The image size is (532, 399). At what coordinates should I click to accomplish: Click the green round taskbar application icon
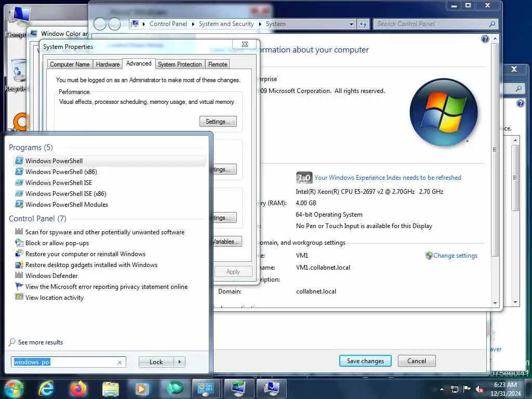pyautogui.click(x=175, y=389)
